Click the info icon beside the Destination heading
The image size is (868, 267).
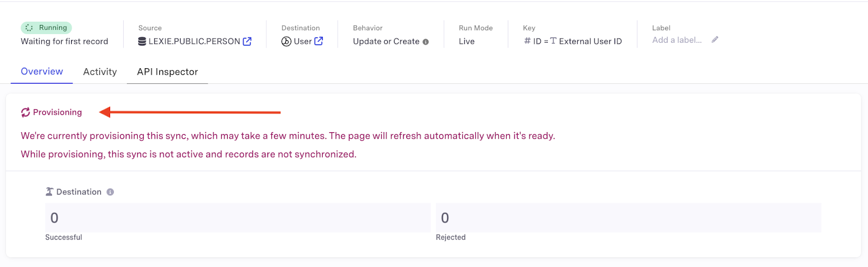[x=110, y=192]
